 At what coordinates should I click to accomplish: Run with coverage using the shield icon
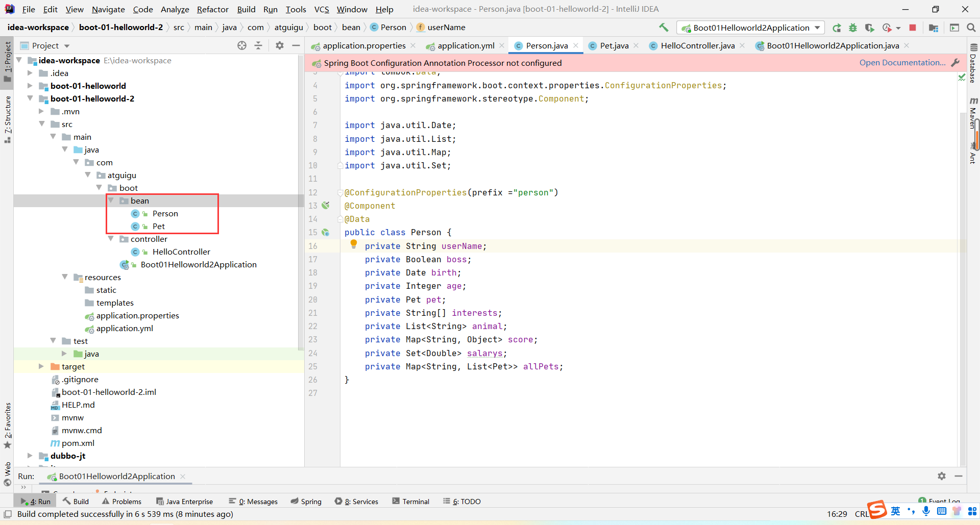[870, 28]
